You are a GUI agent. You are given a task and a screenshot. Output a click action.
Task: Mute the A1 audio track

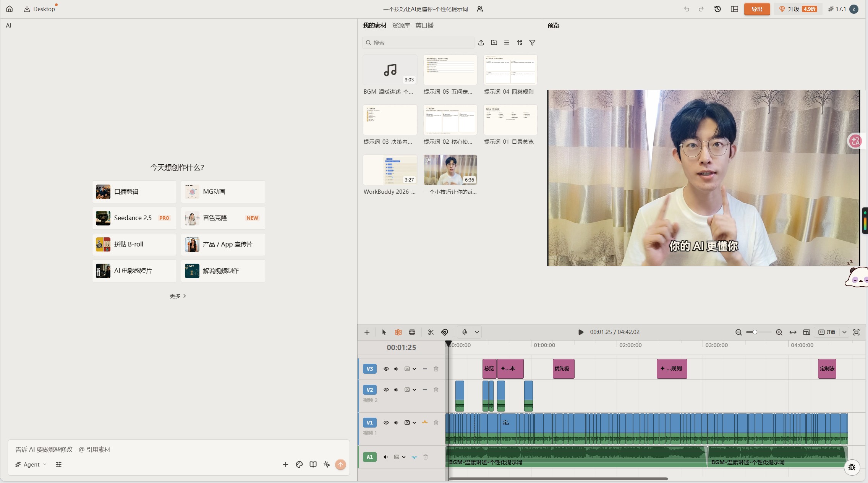pos(386,457)
